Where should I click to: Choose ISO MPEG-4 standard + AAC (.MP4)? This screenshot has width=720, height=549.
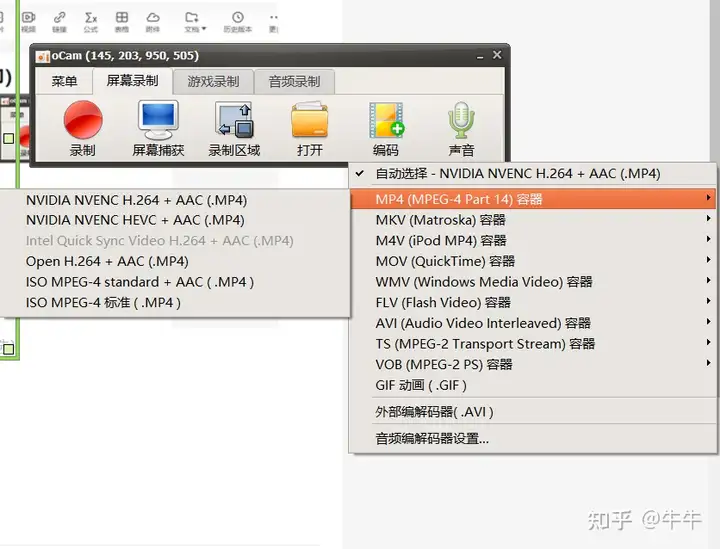[174, 282]
